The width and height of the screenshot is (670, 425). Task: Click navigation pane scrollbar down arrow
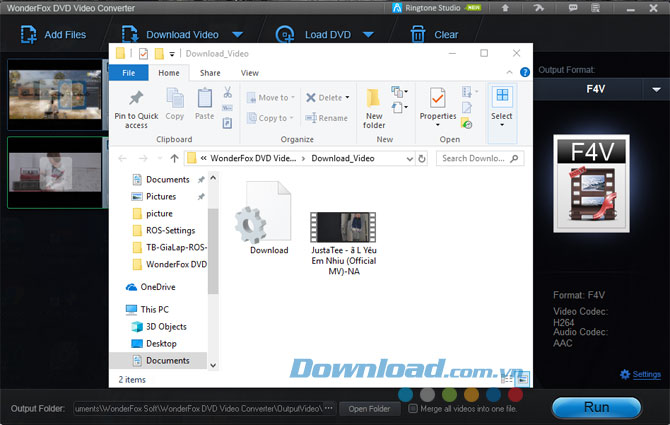213,365
